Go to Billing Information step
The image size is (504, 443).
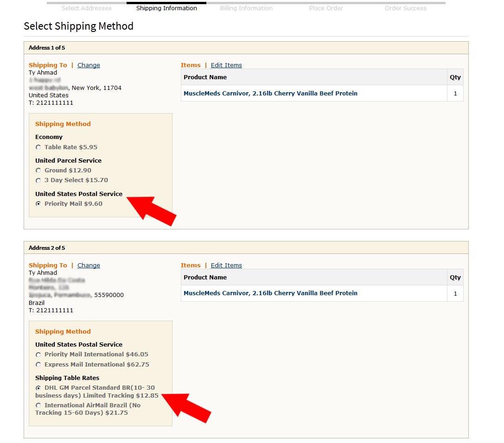[x=246, y=8]
